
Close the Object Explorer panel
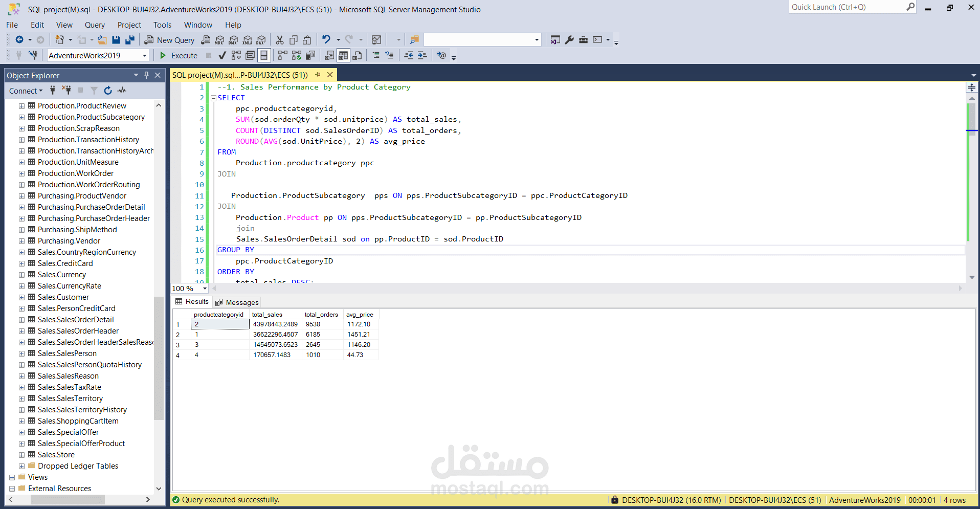[158, 75]
